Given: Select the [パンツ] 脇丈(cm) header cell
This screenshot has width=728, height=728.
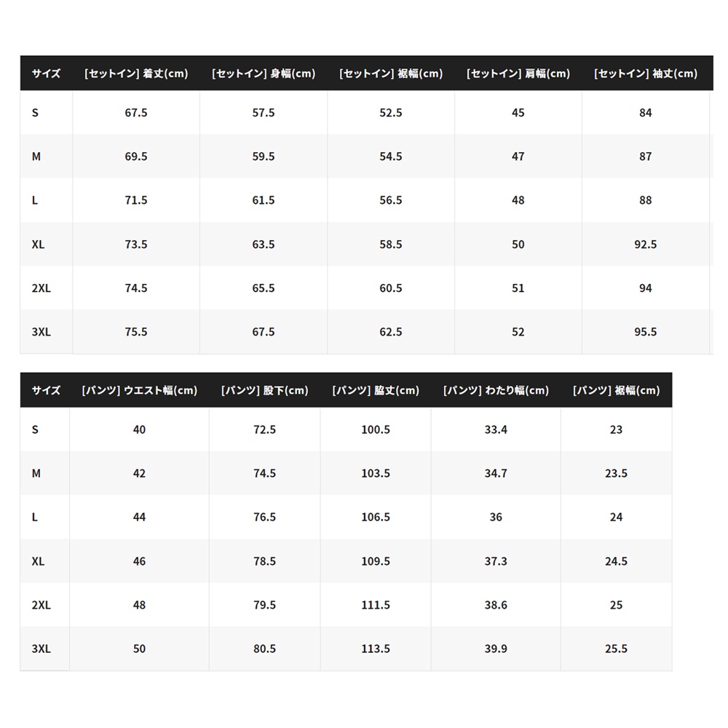Looking at the screenshot, I should pyautogui.click(x=376, y=390).
